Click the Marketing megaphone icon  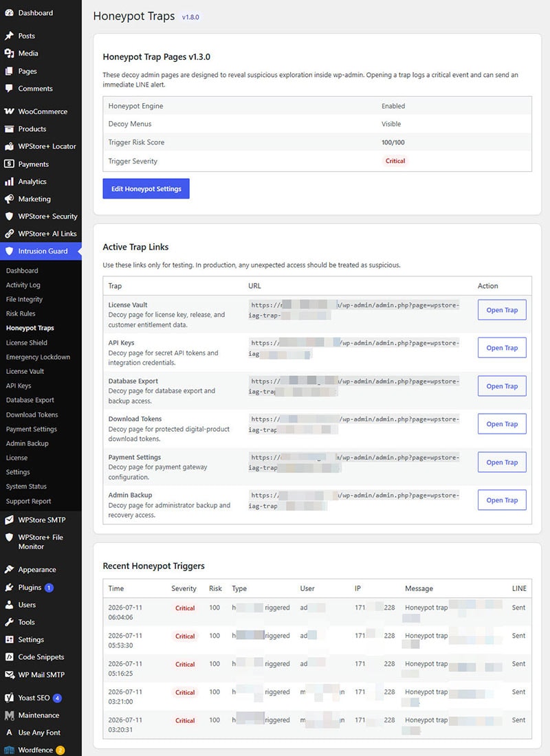tap(9, 199)
